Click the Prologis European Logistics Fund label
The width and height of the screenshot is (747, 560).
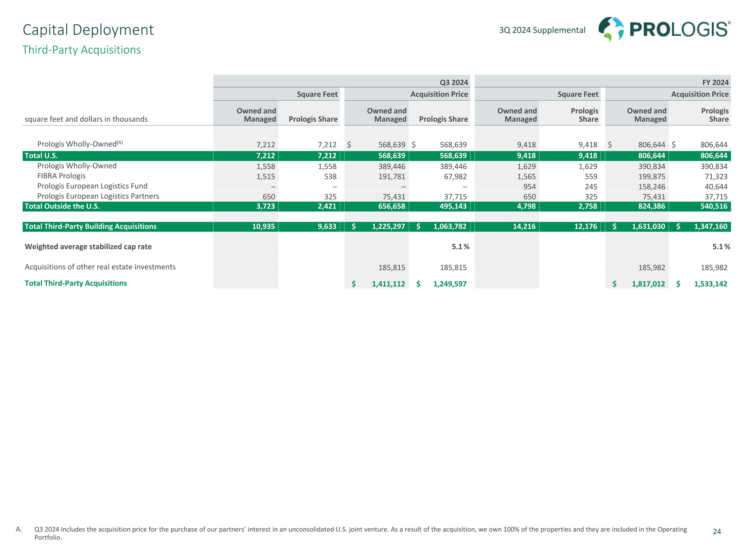[x=92, y=186]
